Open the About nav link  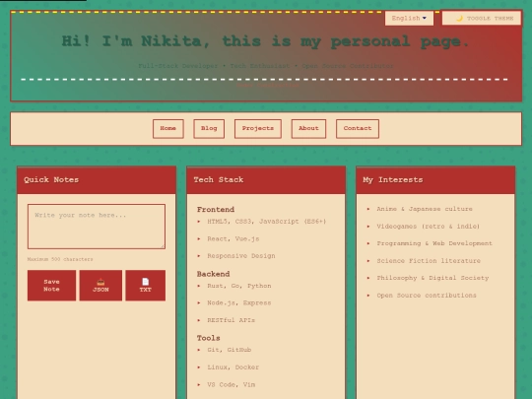pyautogui.click(x=308, y=129)
